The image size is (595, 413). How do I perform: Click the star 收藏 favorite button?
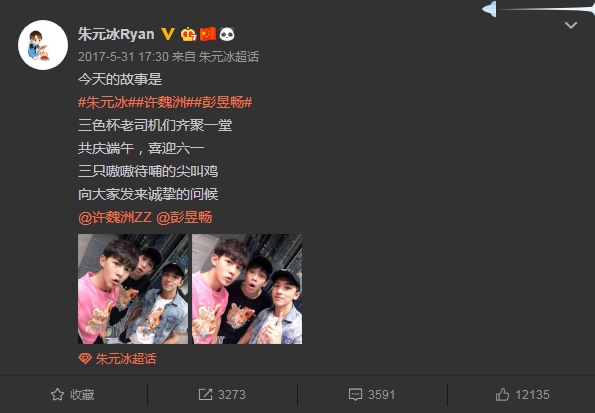pos(72,395)
